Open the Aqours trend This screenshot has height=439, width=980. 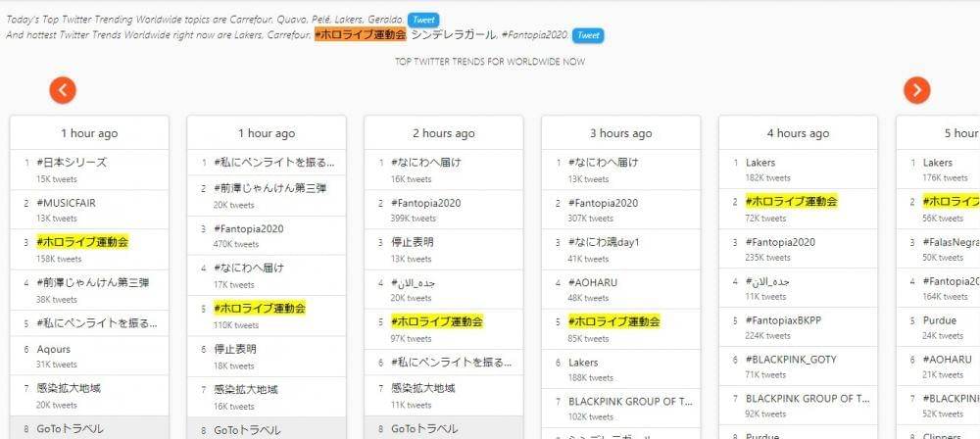pos(54,349)
